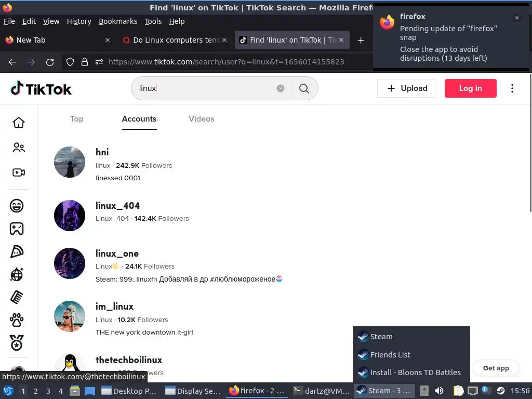Select the Gaming controller category icon

[17, 229]
